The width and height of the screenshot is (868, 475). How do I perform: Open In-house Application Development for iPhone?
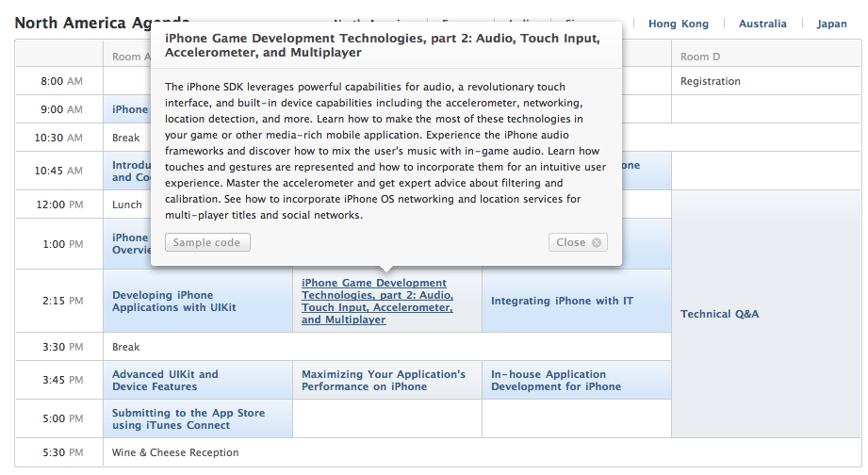pyautogui.click(x=556, y=381)
